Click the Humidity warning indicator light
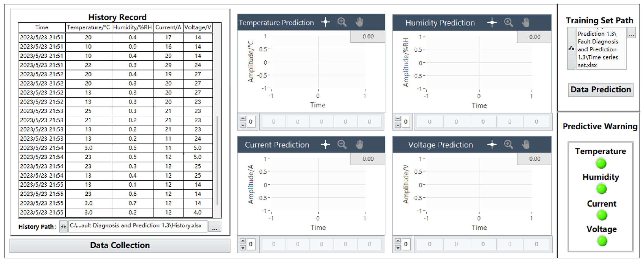This screenshot has height=262, width=644. (601, 189)
